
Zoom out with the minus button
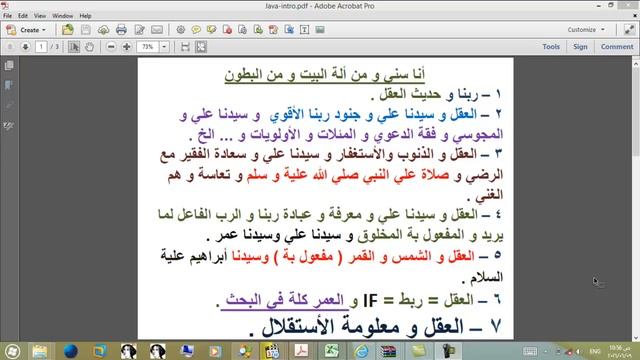pyautogui.click(x=111, y=47)
